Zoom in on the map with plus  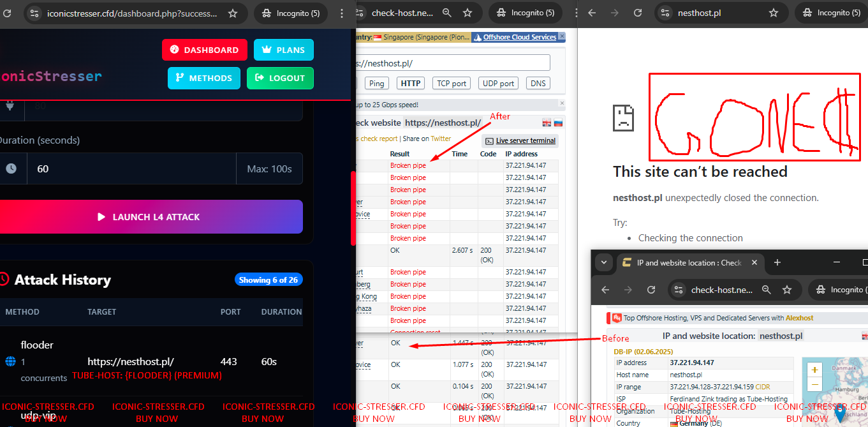[814, 370]
